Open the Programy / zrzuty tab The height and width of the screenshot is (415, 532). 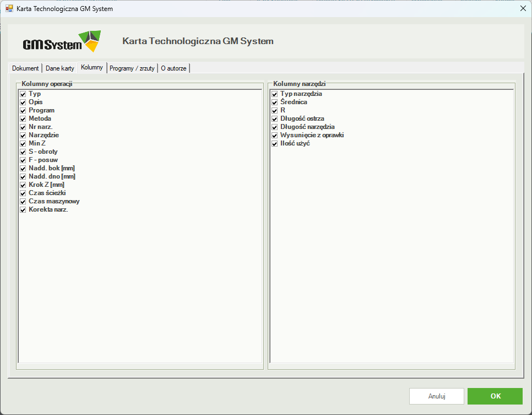pos(132,68)
